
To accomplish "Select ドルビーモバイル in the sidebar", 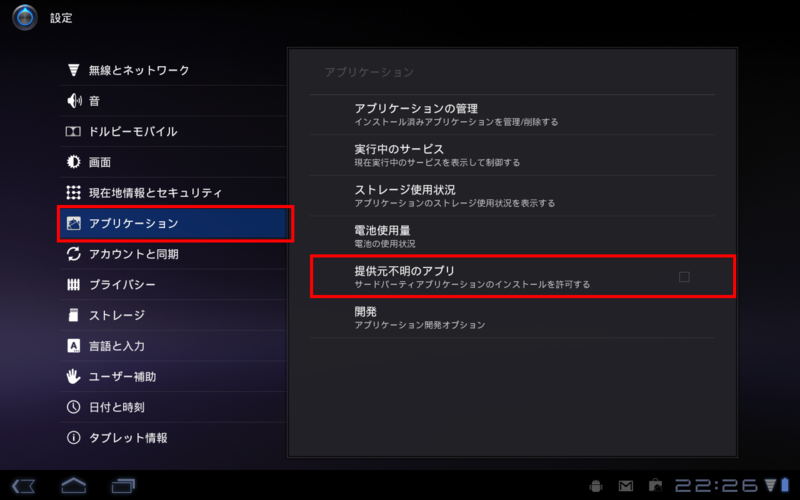I will 173,131.
